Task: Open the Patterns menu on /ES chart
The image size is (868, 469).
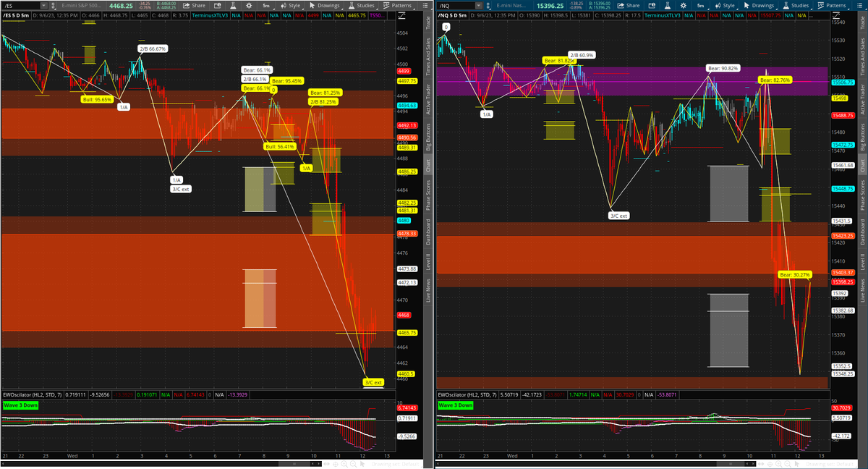Action: tap(397, 6)
